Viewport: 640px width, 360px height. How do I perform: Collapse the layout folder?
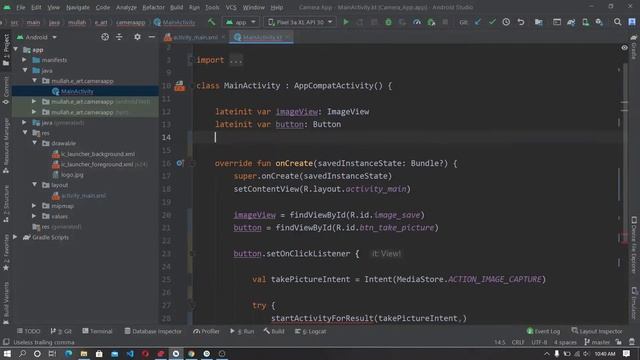tap(35, 185)
